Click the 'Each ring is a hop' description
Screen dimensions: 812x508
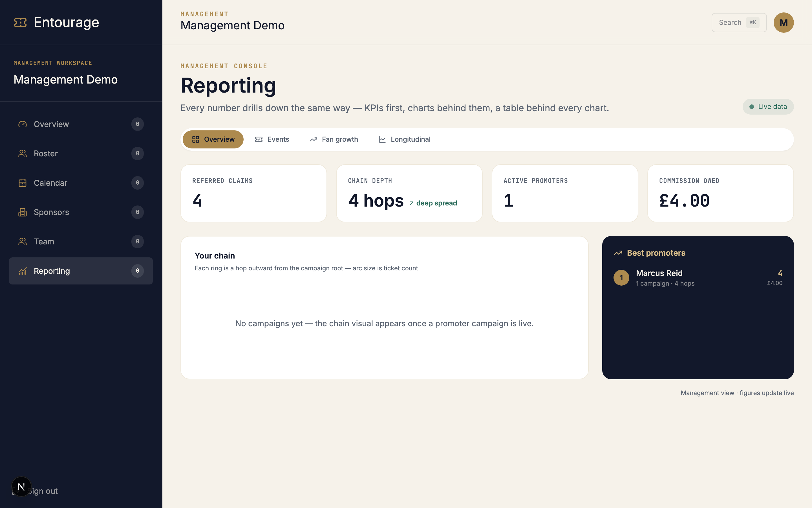coord(306,268)
